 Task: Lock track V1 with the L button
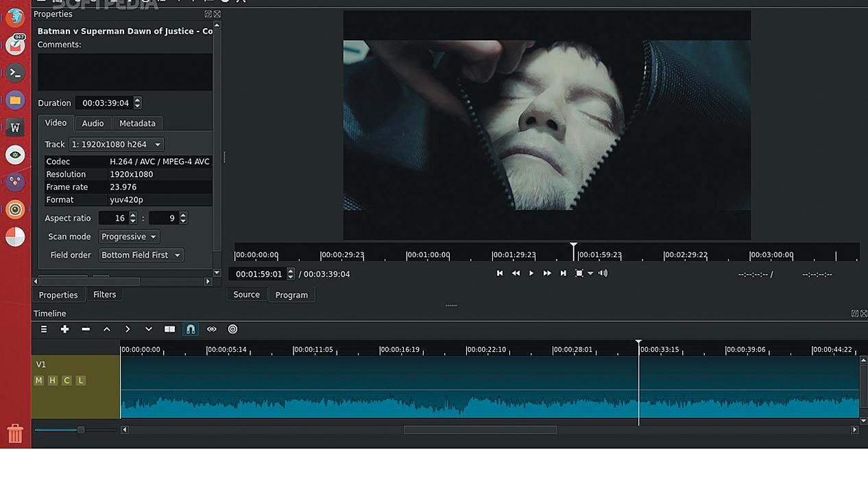[x=81, y=381]
